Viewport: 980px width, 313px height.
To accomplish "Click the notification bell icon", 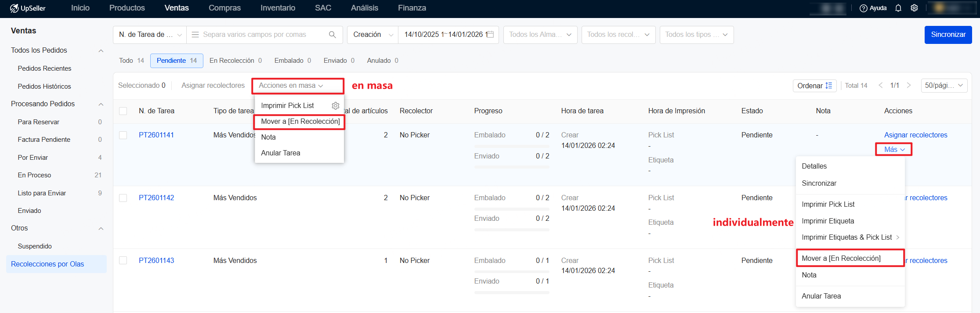I will (898, 8).
